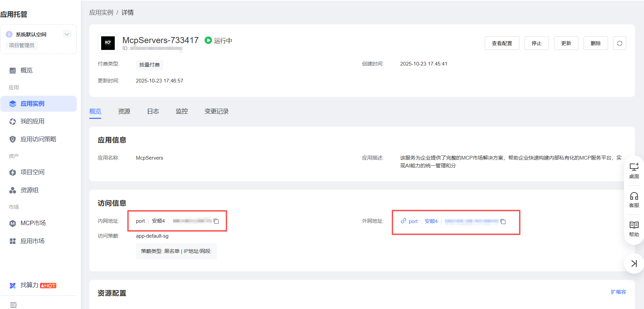
Task: Open the 监控 tab
Action: [182, 111]
